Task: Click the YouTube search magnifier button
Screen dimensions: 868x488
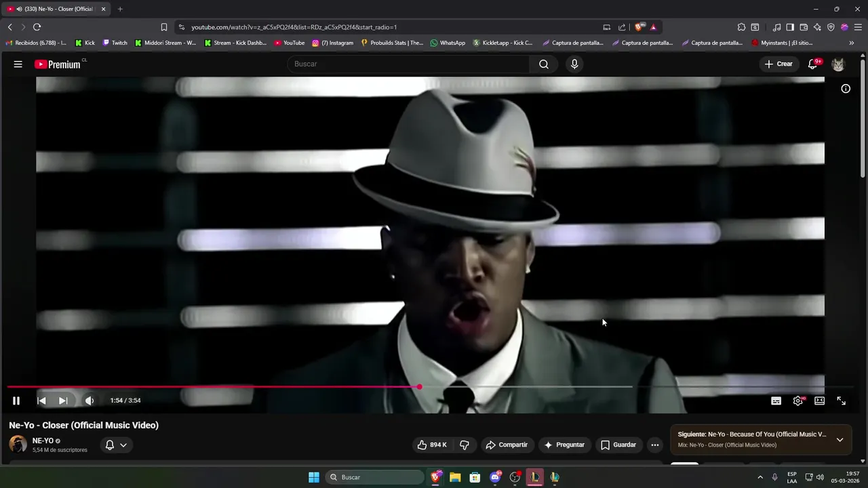Action: pos(544,64)
